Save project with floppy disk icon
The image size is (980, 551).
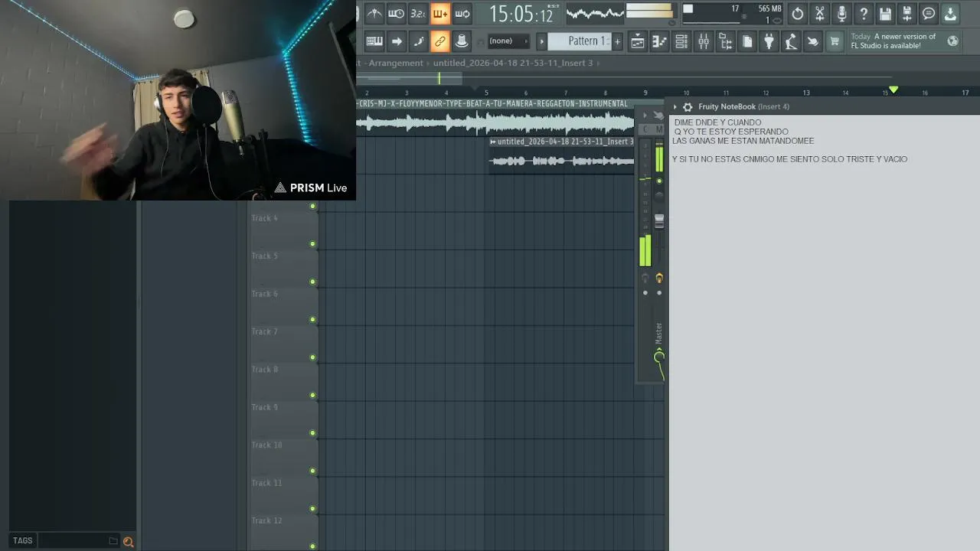tap(885, 13)
